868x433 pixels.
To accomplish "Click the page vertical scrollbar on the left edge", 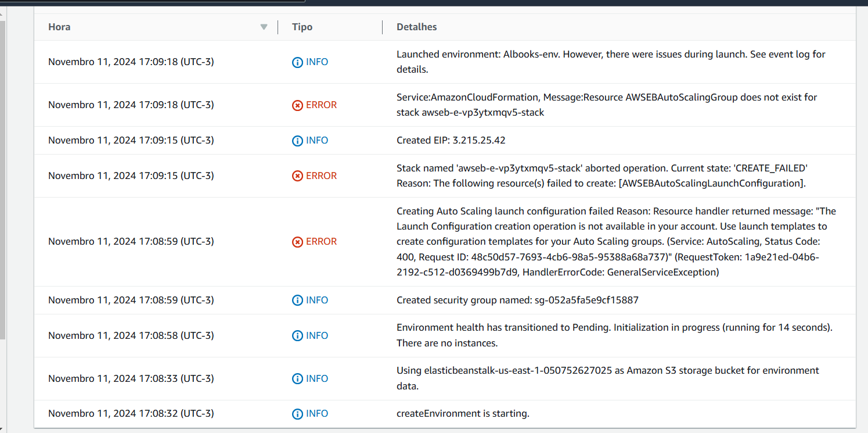I will click(x=2, y=180).
